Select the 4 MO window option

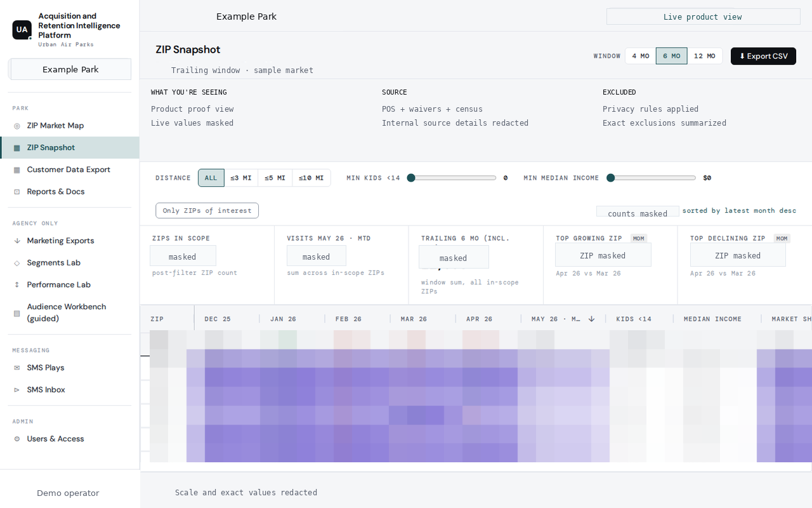pyautogui.click(x=640, y=56)
